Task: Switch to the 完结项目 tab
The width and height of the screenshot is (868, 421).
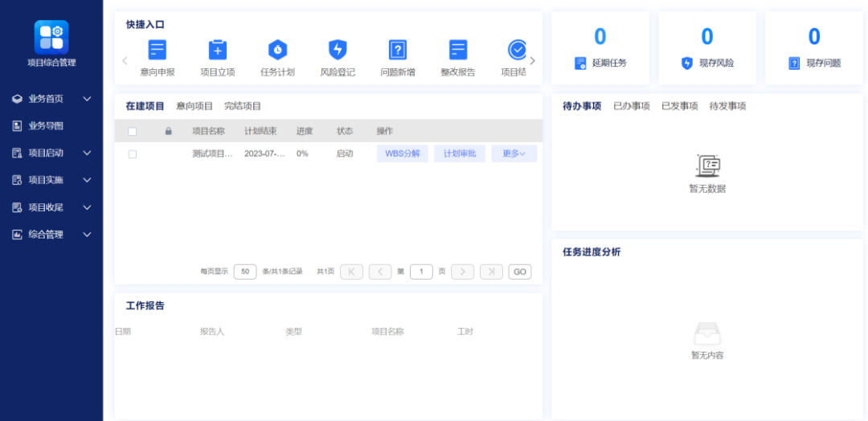Action: 243,106
